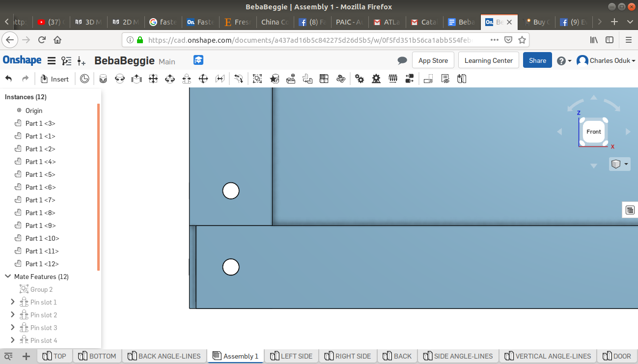The image size is (638, 364).
Task: Open the Charles Oduk account menu
Action: [x=606, y=60]
